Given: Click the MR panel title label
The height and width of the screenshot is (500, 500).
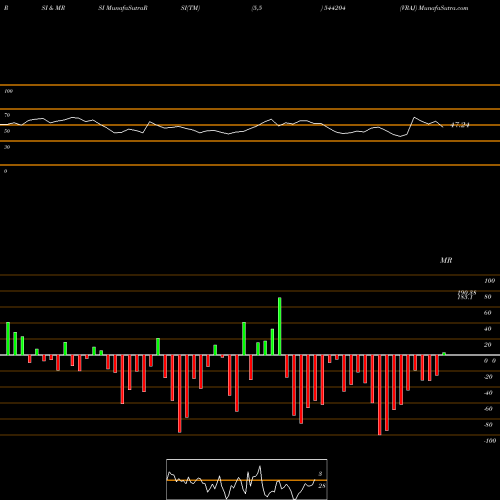Looking at the screenshot, I should click(446, 260).
